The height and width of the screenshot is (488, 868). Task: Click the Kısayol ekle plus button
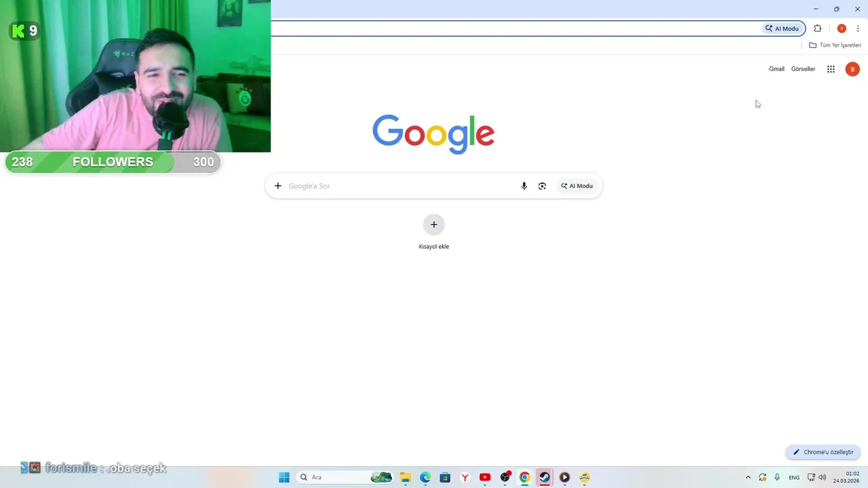point(434,224)
